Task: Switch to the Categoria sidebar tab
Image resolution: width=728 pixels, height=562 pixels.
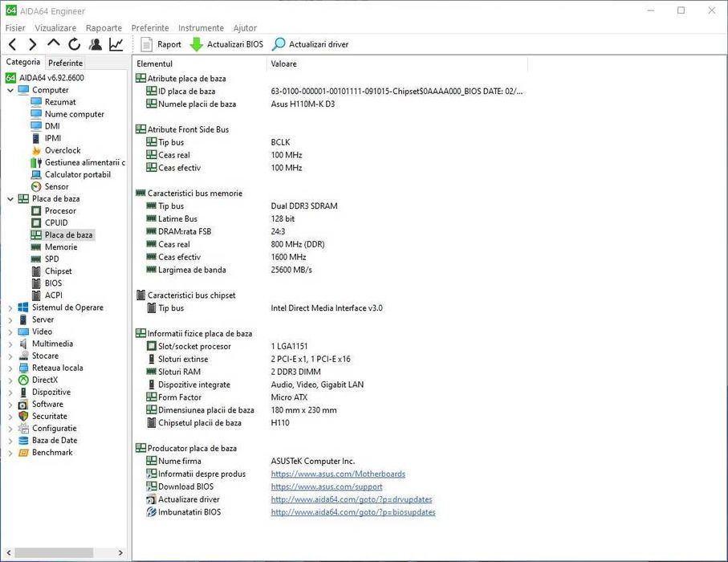Action: (23, 62)
